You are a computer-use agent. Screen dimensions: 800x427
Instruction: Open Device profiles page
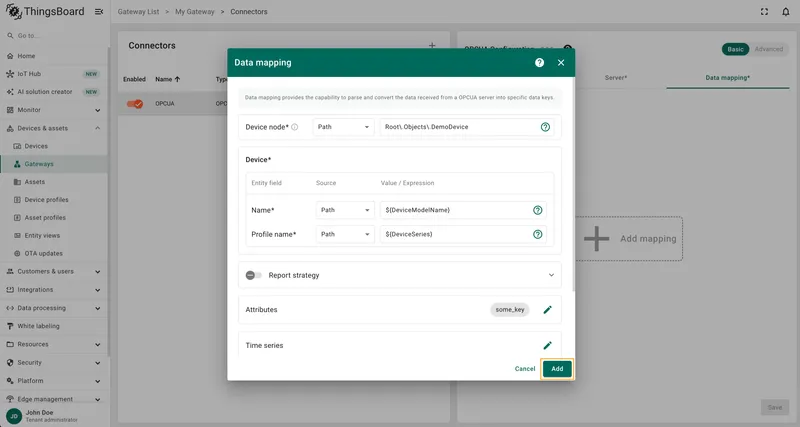[x=54, y=199]
